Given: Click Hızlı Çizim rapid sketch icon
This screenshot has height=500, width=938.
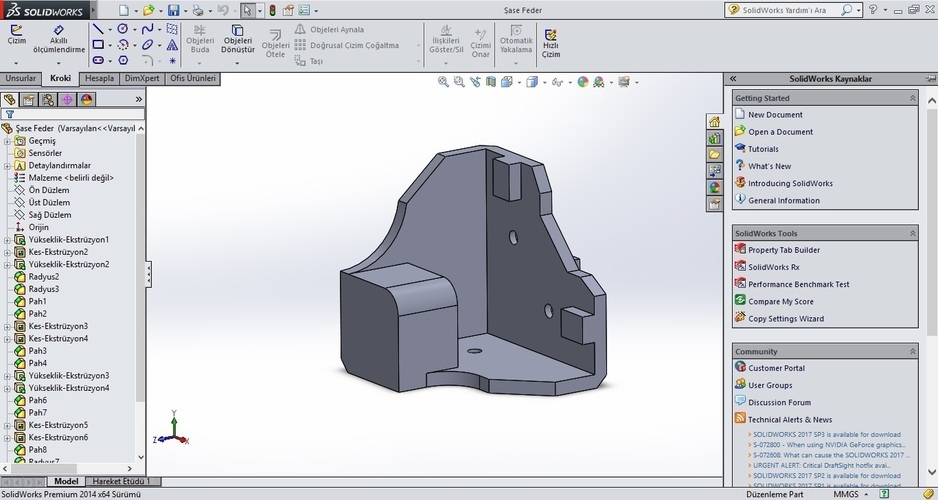Looking at the screenshot, I should (x=551, y=44).
